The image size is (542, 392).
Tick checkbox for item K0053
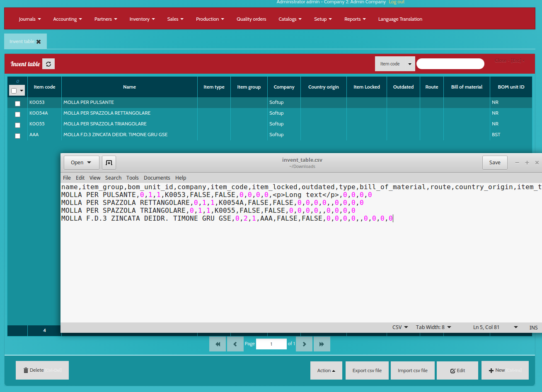click(17, 103)
